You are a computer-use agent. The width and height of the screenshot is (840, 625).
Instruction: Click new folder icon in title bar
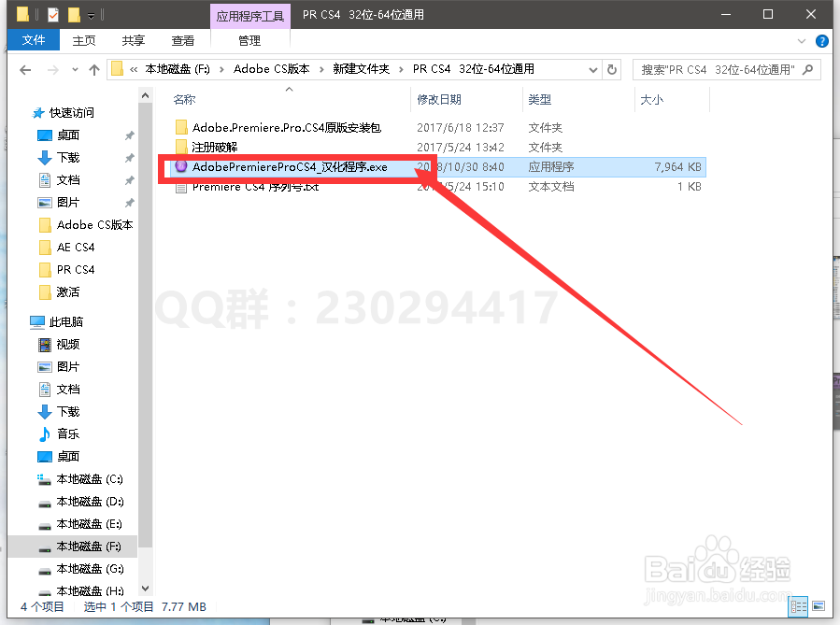point(74,15)
